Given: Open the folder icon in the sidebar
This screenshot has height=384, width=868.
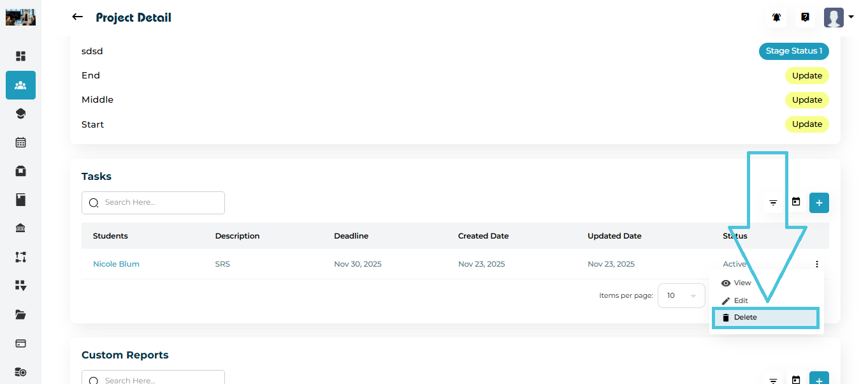Looking at the screenshot, I should [20, 314].
